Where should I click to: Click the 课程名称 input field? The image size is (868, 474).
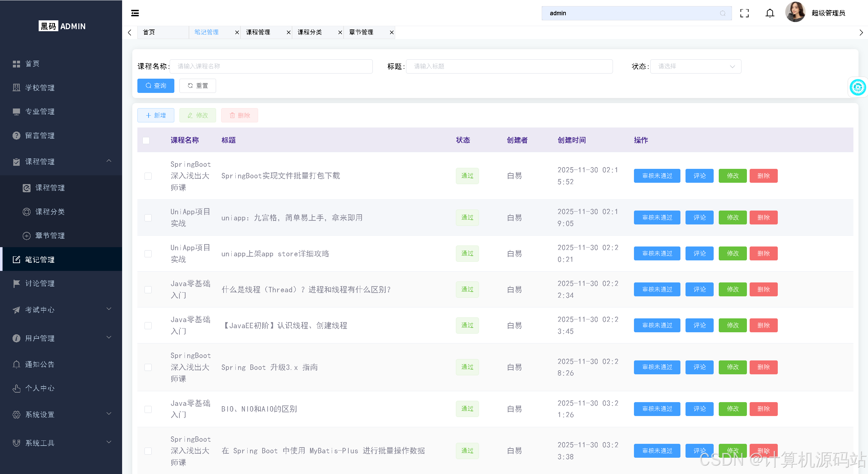point(271,66)
